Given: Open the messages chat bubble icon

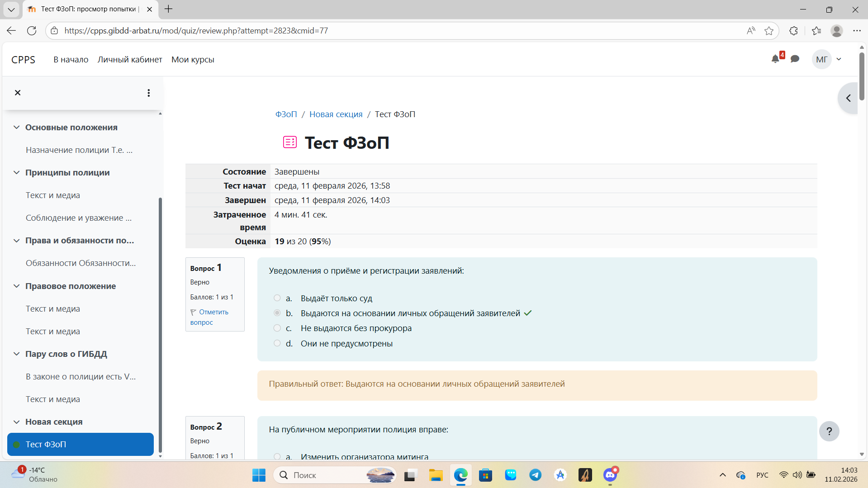Looking at the screenshot, I should point(795,59).
